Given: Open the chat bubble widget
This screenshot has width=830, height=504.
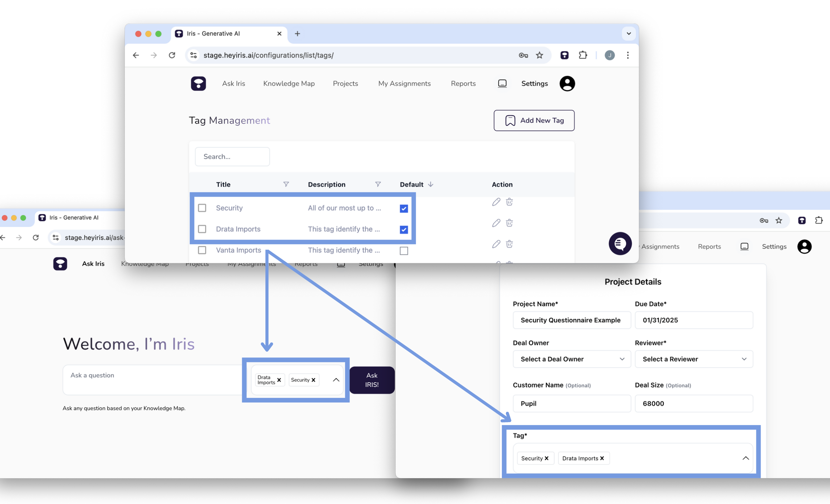Looking at the screenshot, I should (620, 243).
